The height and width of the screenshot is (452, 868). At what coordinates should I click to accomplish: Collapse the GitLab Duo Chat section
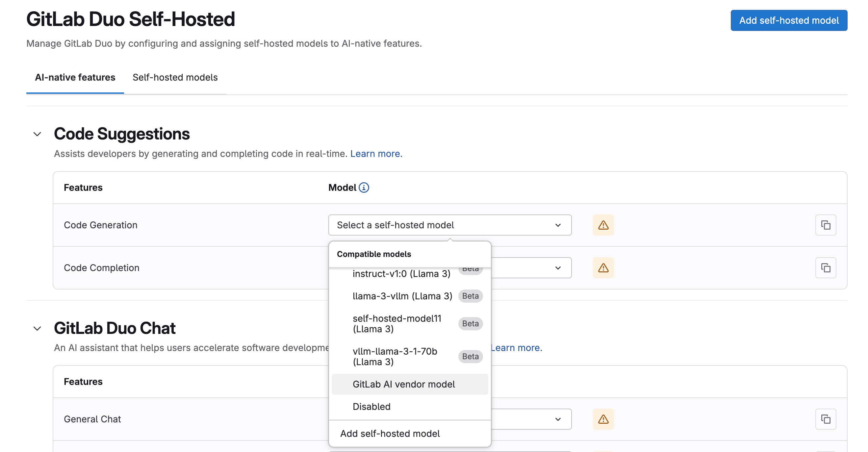click(37, 328)
